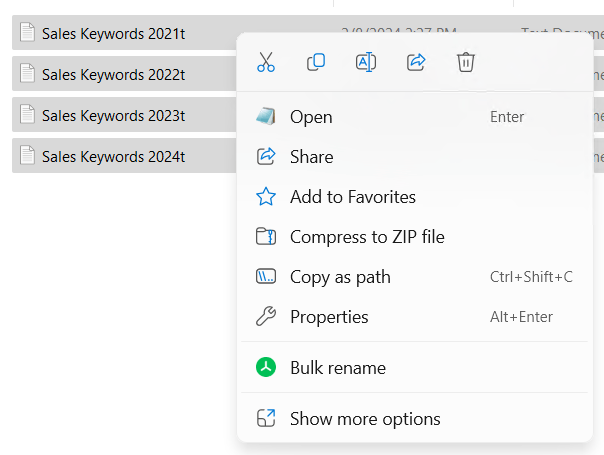Select the Sales Keywords 2021t file name
This screenshot has height=455, width=604.
(113, 33)
